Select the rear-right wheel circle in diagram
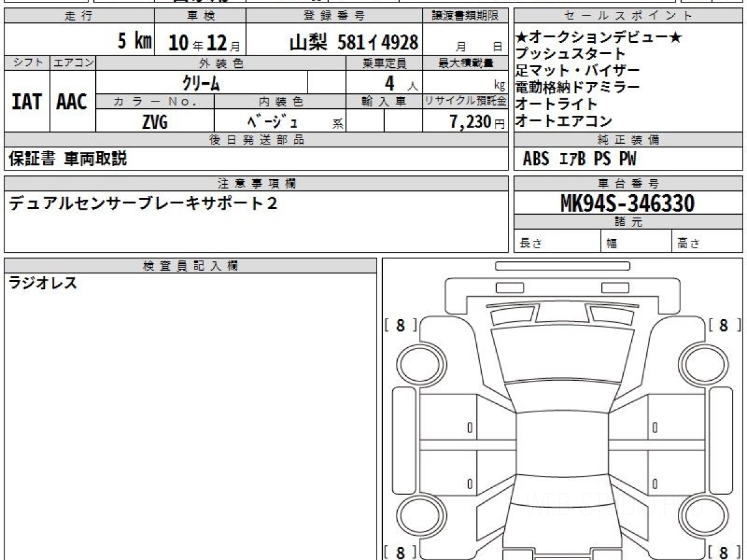This screenshot has width=747, height=560. pyautogui.click(x=703, y=516)
